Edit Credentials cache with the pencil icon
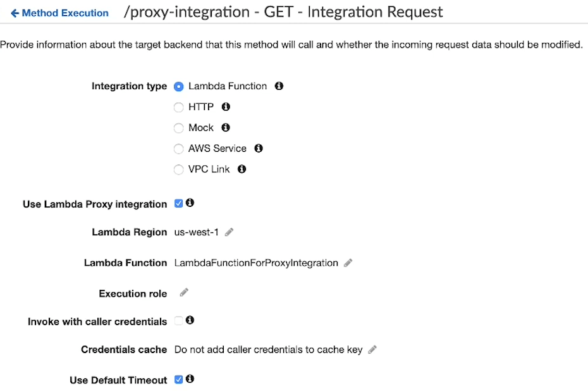This screenshot has height=391, width=588. (x=372, y=349)
